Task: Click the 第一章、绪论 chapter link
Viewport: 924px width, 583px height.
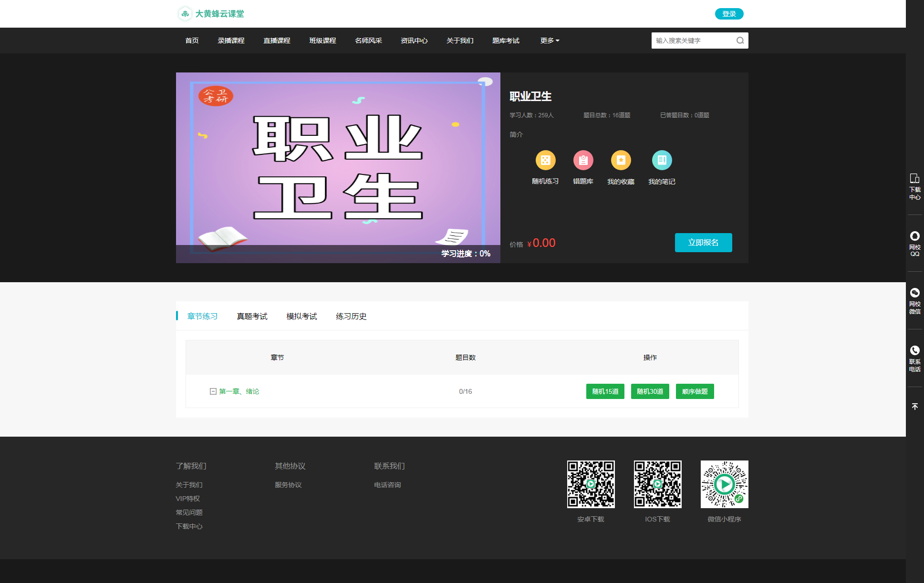Action: pos(239,391)
